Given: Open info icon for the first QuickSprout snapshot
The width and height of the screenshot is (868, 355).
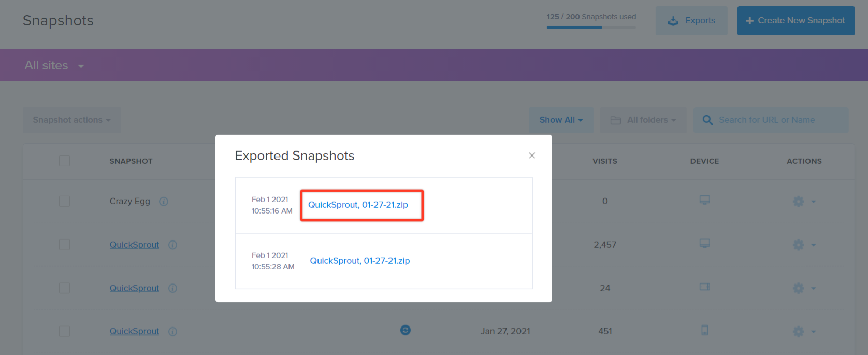Looking at the screenshot, I should (x=172, y=245).
